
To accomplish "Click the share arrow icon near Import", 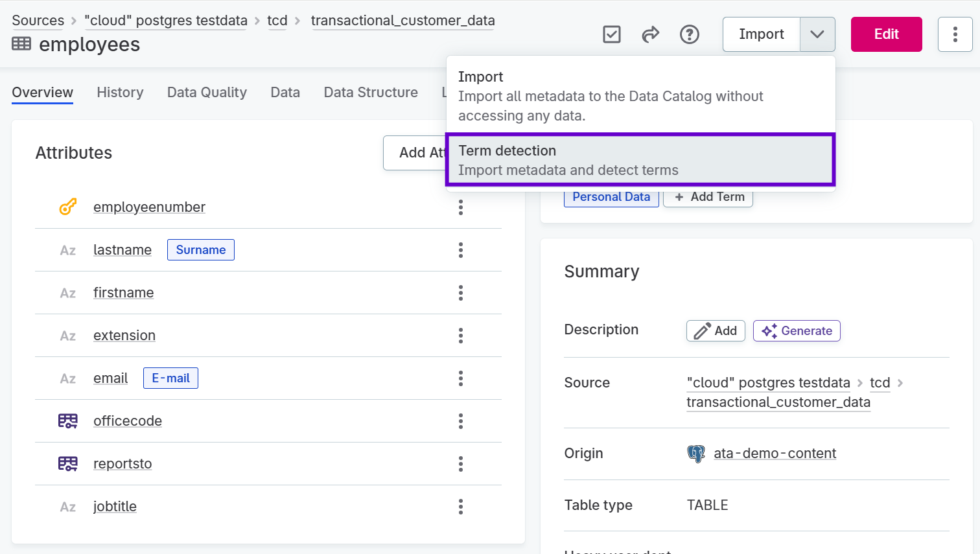I will [651, 34].
